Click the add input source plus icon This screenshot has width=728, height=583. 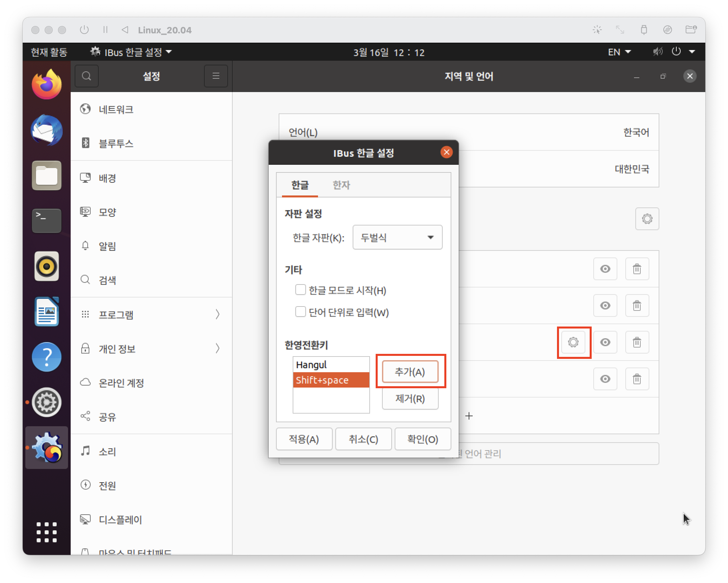469,416
